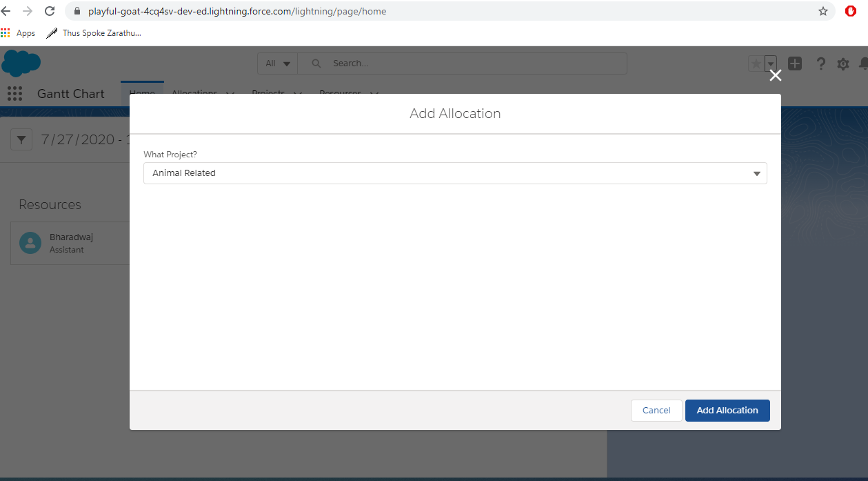Expand the Projects tab chevron
868x481 pixels.
[298, 94]
